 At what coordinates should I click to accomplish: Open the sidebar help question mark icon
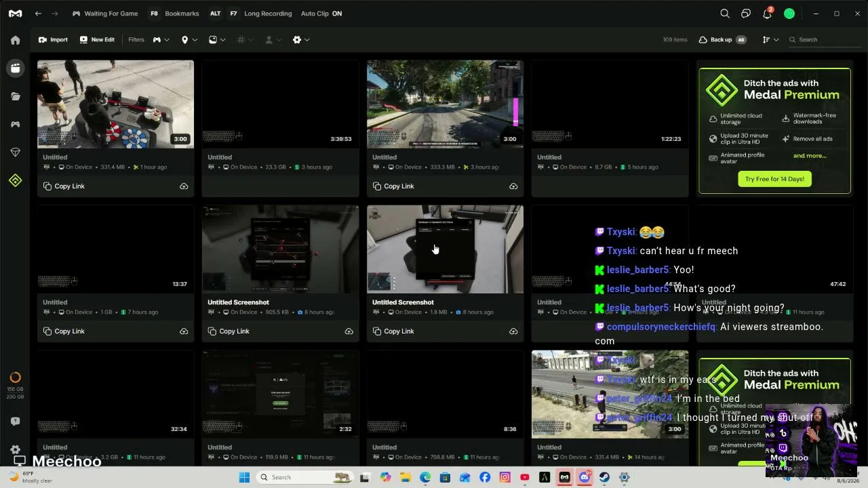pos(15,421)
